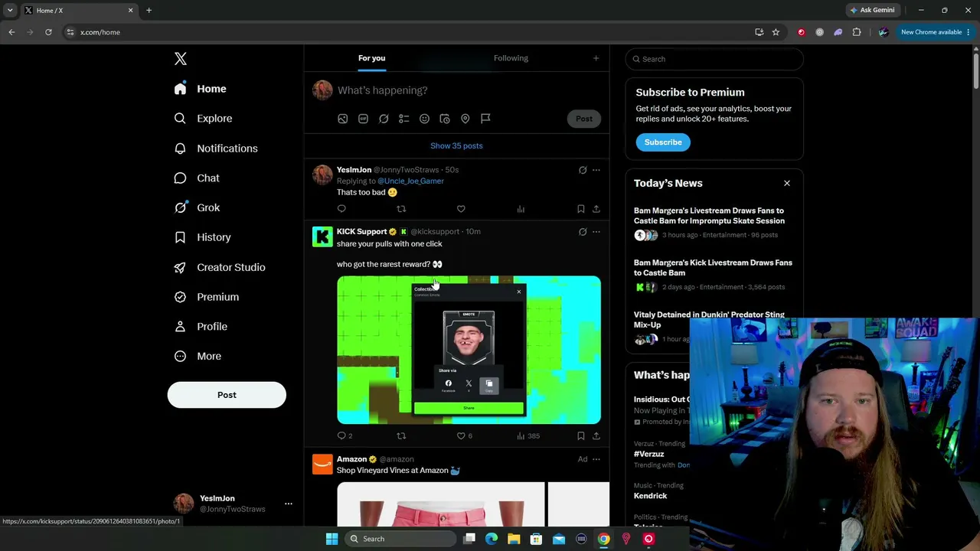Click the location pin icon in composer
The width and height of the screenshot is (980, 551).
(x=465, y=119)
